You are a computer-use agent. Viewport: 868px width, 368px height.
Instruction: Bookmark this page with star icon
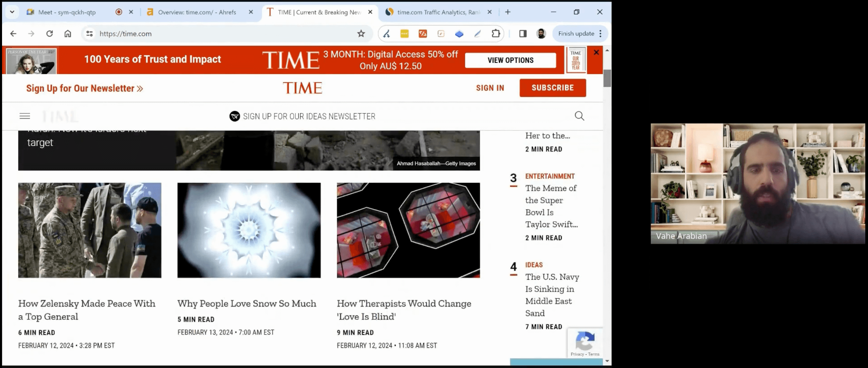point(361,34)
